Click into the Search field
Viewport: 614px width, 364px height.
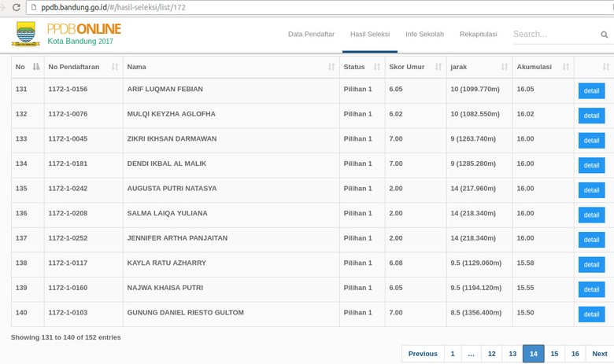[554, 35]
